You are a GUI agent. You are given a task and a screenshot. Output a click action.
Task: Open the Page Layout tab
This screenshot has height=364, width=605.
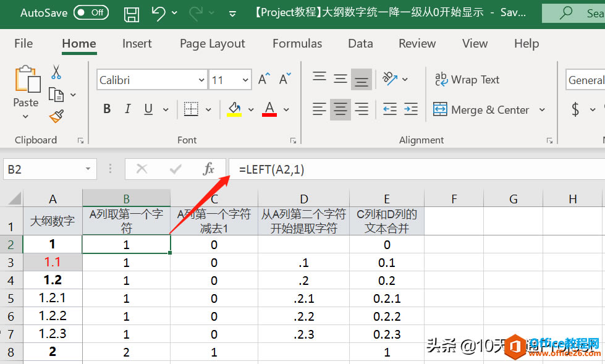point(212,44)
